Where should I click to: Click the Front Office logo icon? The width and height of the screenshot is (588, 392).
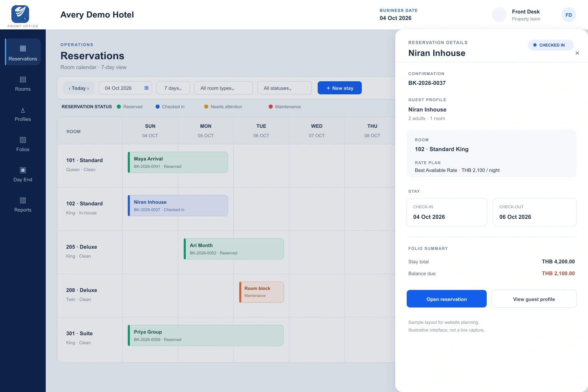(x=20, y=14)
